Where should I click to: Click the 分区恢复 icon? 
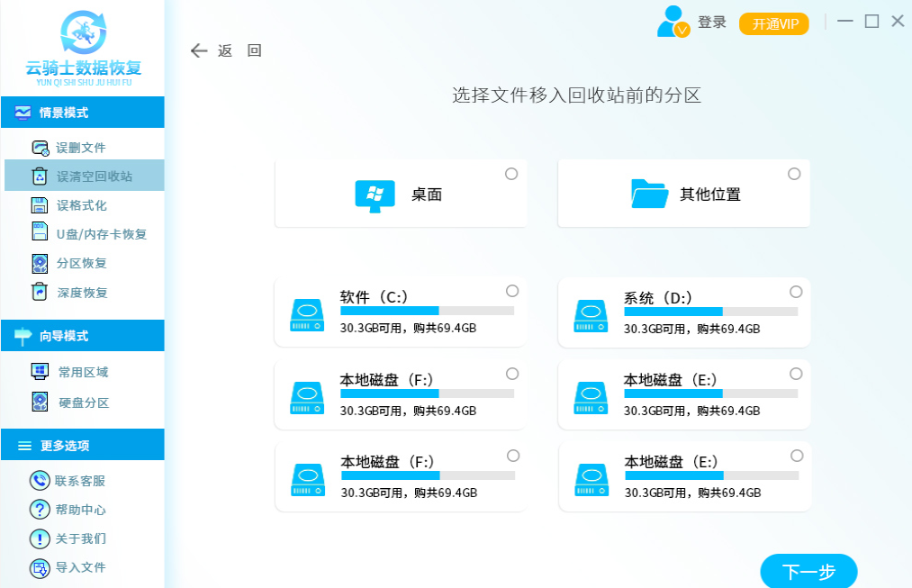[x=40, y=263]
